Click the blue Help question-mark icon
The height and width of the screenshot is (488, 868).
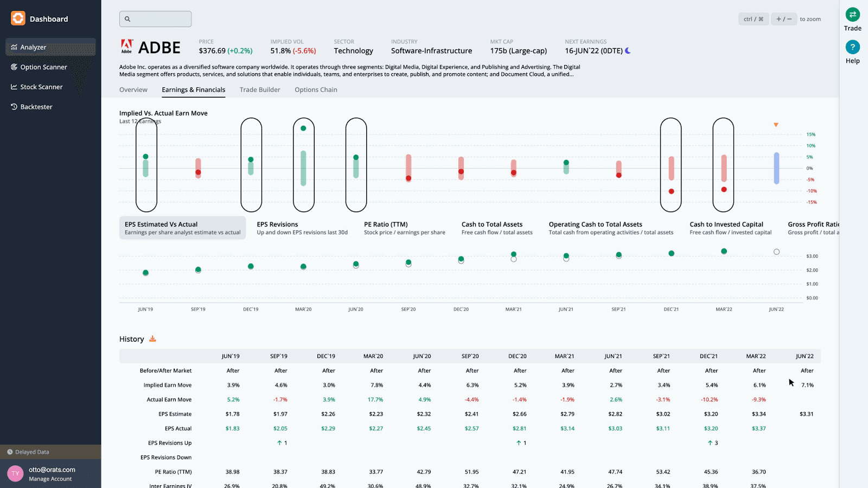(x=852, y=47)
